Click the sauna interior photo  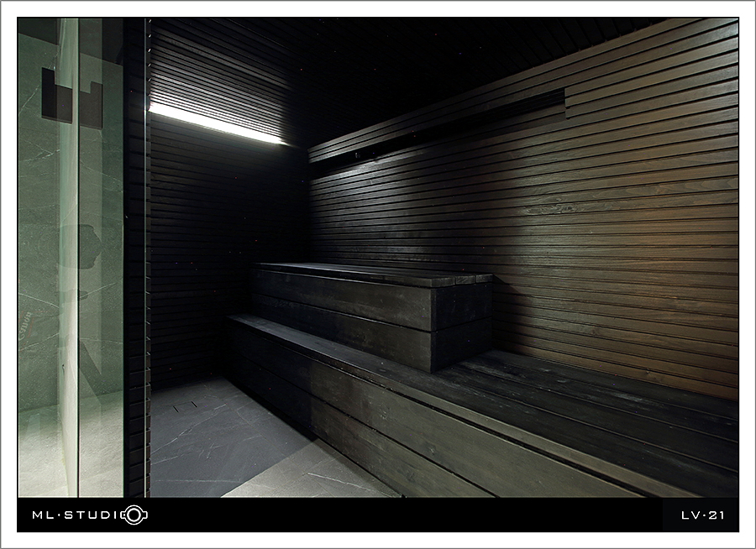(378, 258)
